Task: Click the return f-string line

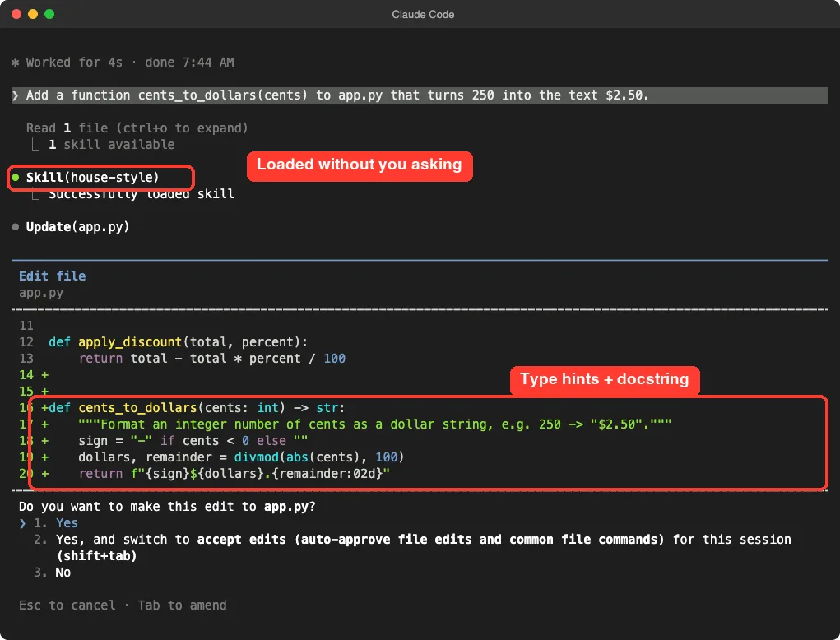Action: pos(234,474)
